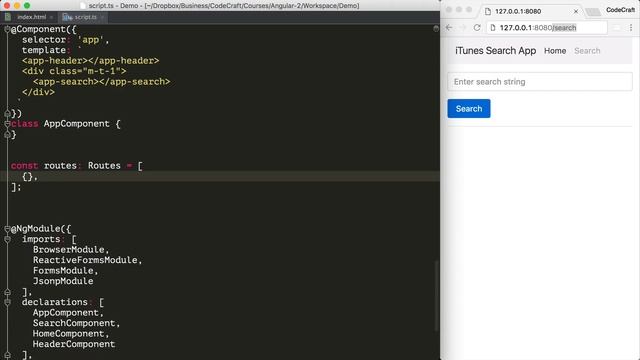Viewport: 640px width, 360px height.
Task: Place cursor on 'app' selector string
Action: pos(91,40)
